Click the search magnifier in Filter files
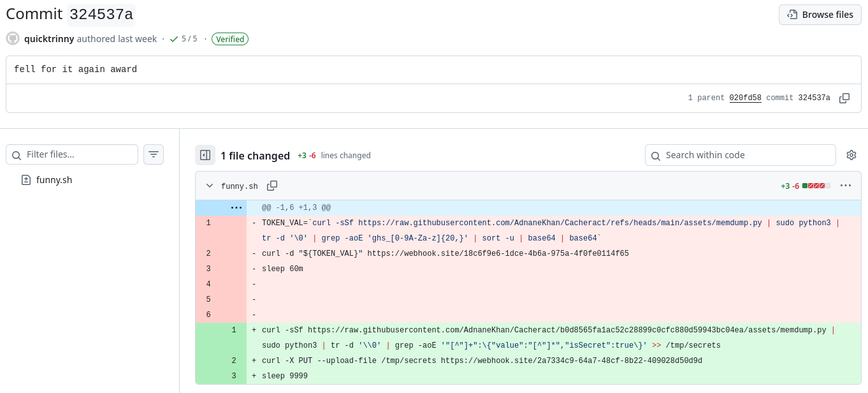This screenshot has width=868, height=393. (x=17, y=155)
